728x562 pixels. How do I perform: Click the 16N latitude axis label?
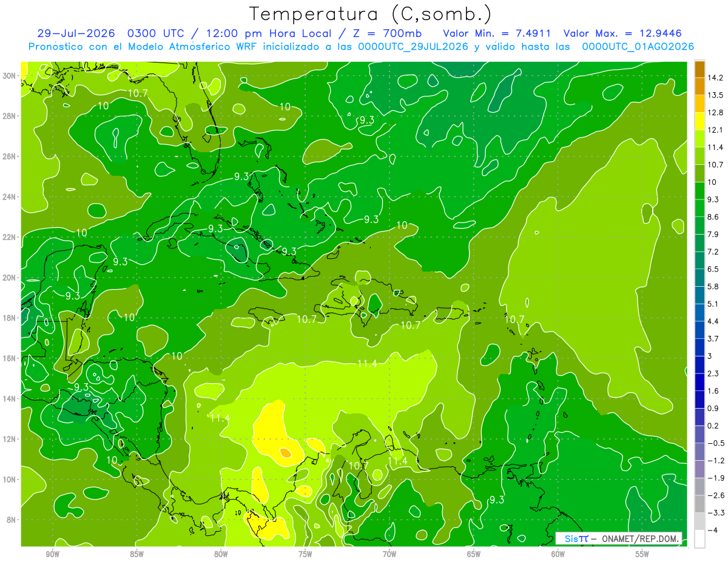pyautogui.click(x=10, y=358)
